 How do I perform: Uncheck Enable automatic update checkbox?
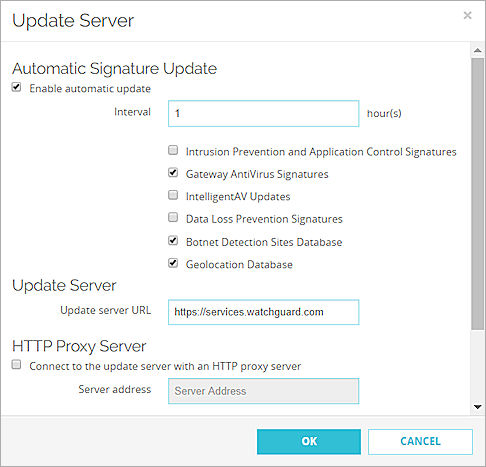click(16, 87)
